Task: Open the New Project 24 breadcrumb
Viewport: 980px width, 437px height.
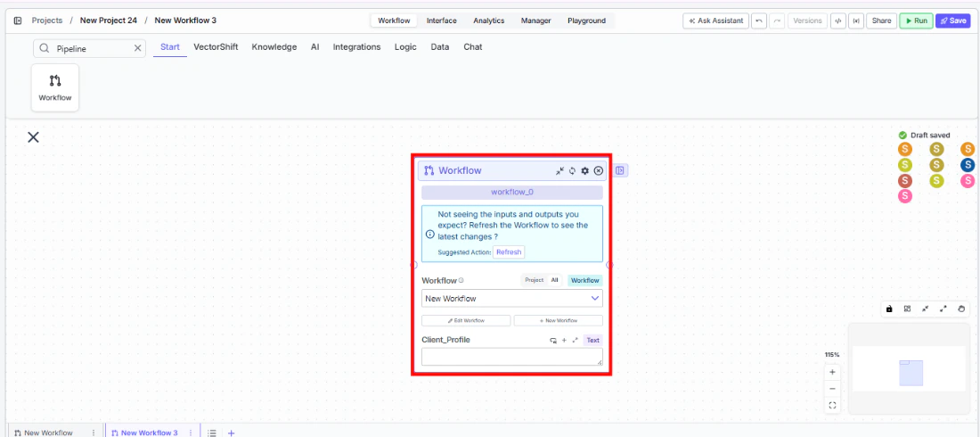Action: click(109, 21)
